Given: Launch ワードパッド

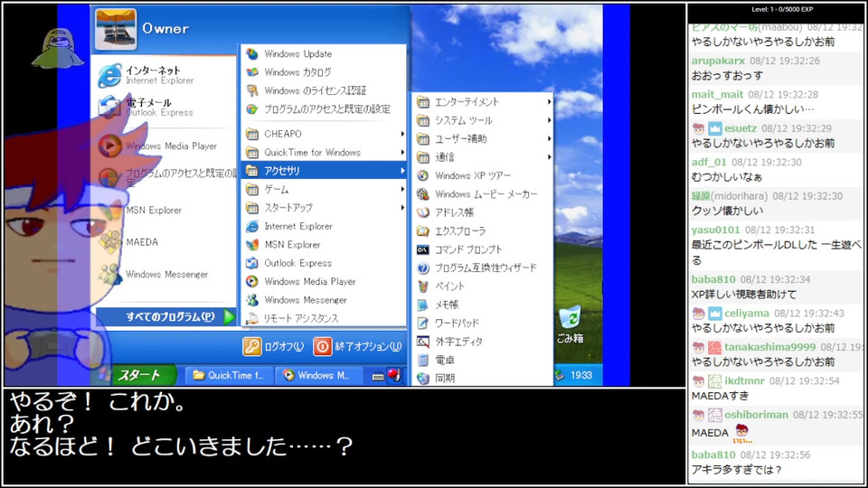Looking at the screenshot, I should pyautogui.click(x=483, y=324).
